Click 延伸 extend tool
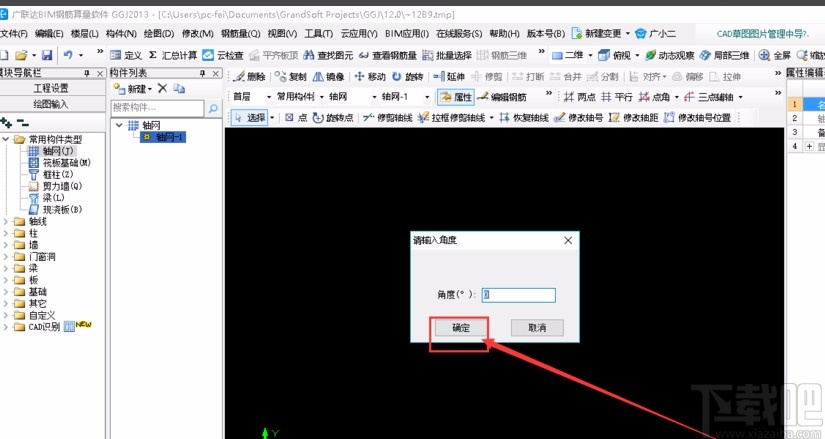 pyautogui.click(x=449, y=77)
